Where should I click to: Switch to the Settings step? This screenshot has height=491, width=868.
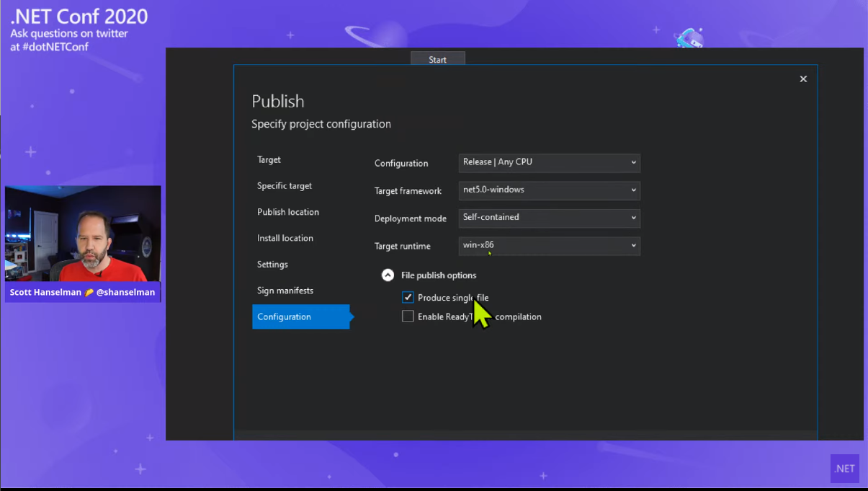272,265
